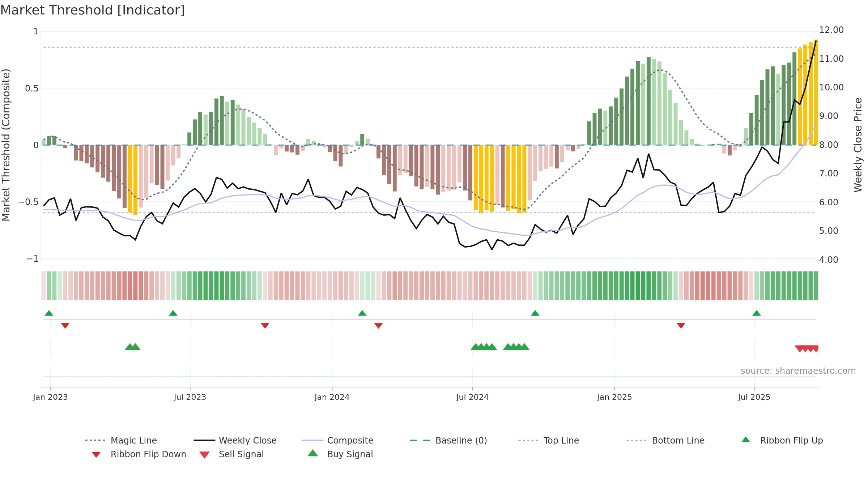The width and height of the screenshot is (868, 488).
Task: Toggle the Weekly Close legend entry
Action: pyautogui.click(x=235, y=440)
